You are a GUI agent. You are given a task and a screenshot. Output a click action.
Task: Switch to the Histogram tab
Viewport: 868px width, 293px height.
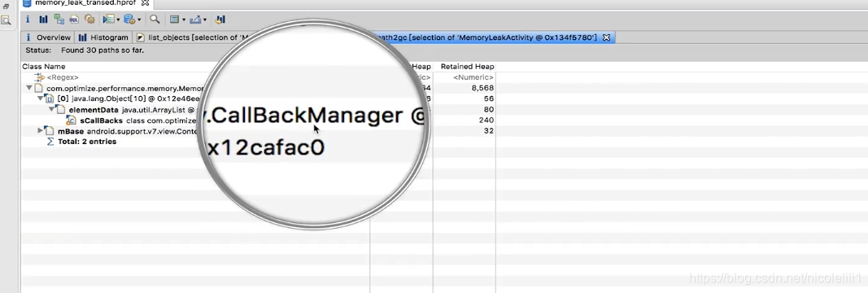(x=103, y=37)
